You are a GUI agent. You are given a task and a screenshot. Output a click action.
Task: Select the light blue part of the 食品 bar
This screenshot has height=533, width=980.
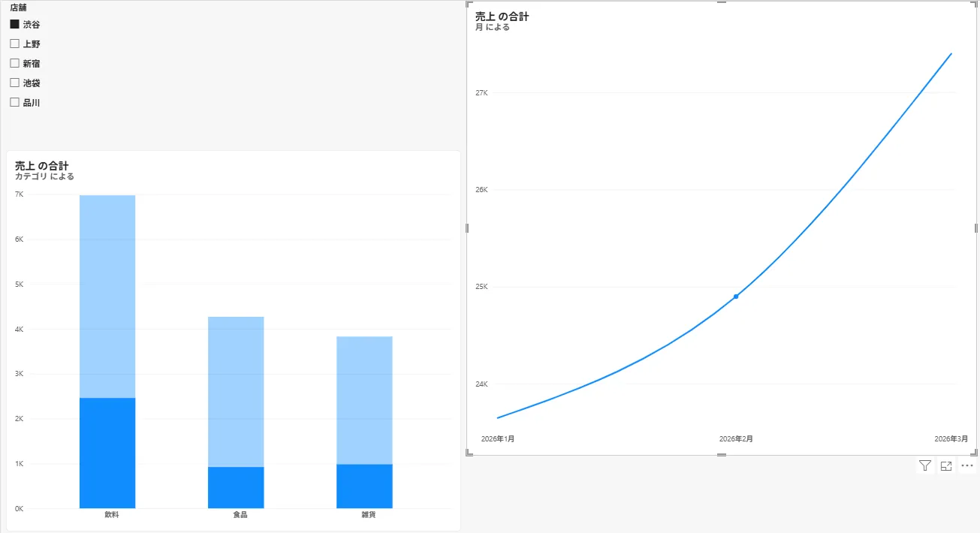pos(236,392)
